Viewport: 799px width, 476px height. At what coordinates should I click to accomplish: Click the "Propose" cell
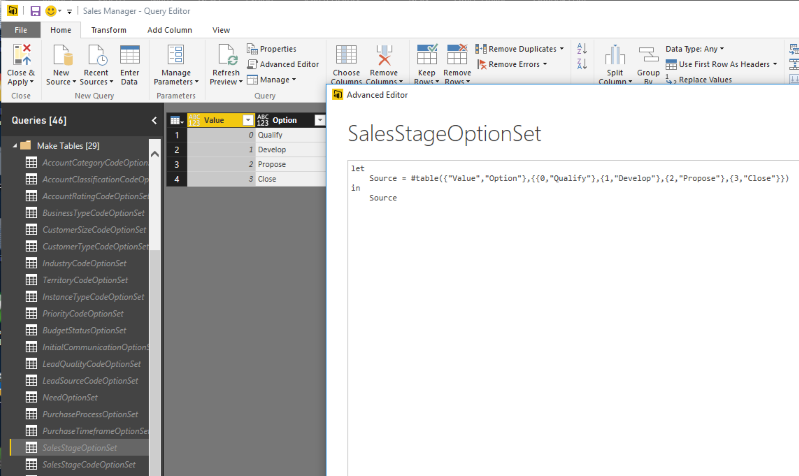click(290, 165)
